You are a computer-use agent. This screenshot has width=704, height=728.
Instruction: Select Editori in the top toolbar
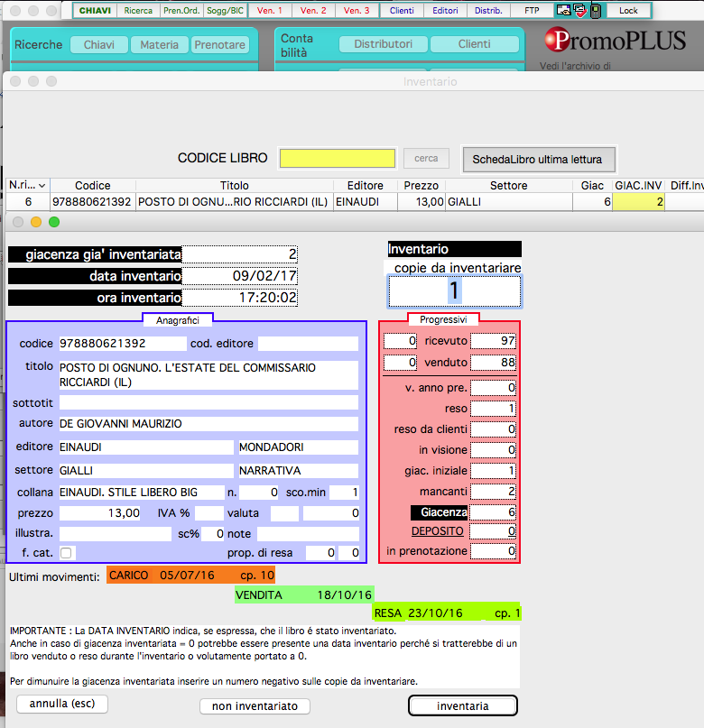pyautogui.click(x=445, y=10)
